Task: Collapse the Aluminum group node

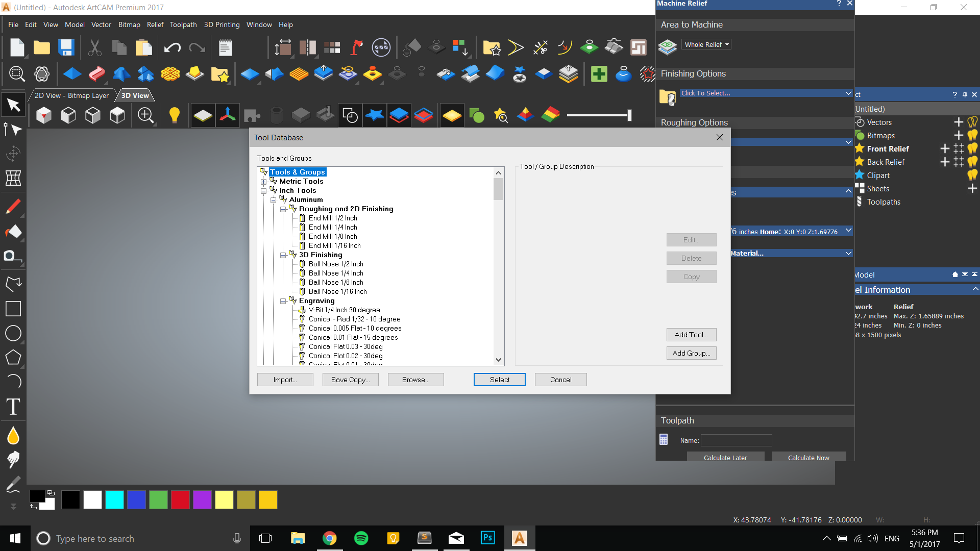Action: [x=273, y=200]
